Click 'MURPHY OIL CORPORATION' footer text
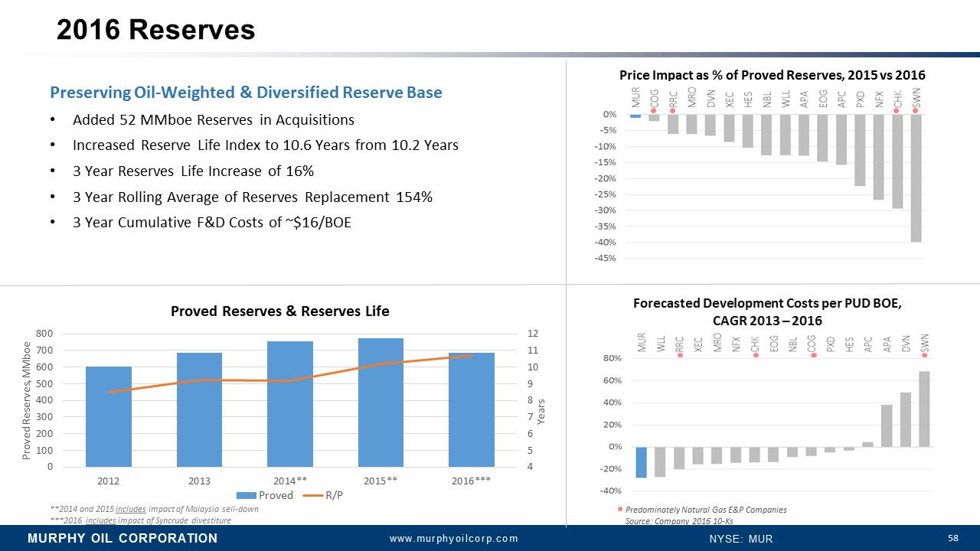Image resolution: width=980 pixels, height=551 pixels. [122, 538]
